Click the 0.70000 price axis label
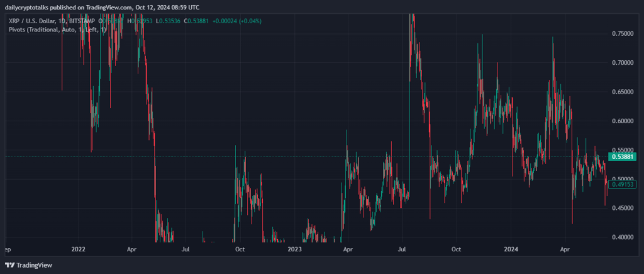This screenshot has width=644, height=274. [x=622, y=63]
